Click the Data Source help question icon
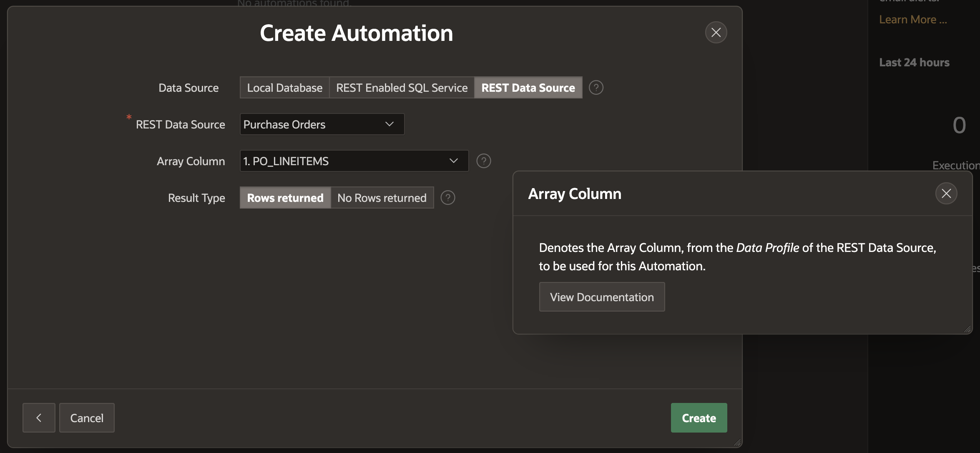 (x=596, y=88)
